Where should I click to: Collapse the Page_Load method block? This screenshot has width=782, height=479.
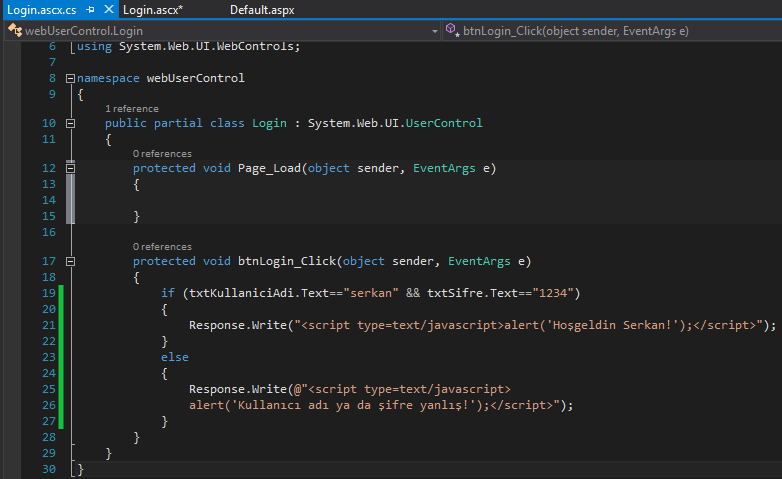(70, 168)
